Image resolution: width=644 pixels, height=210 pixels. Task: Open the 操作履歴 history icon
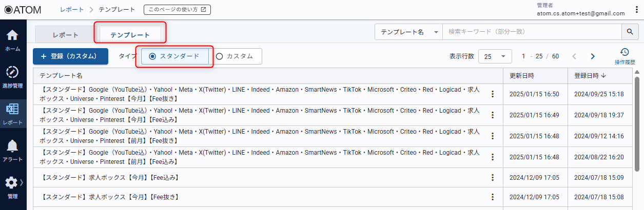(x=624, y=56)
